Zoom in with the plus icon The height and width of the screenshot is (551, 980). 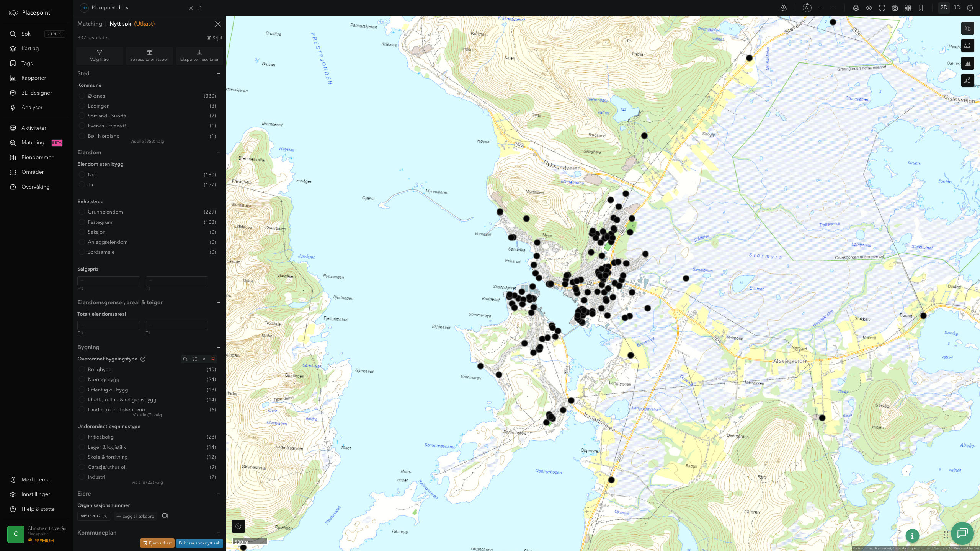820,8
